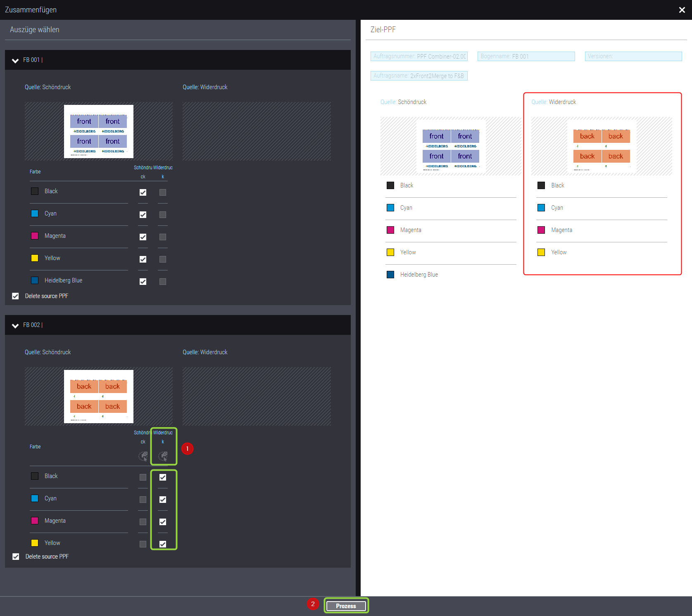Toggle Delete source PPF under FB 001
This screenshot has height=616, width=692.
[x=16, y=296]
